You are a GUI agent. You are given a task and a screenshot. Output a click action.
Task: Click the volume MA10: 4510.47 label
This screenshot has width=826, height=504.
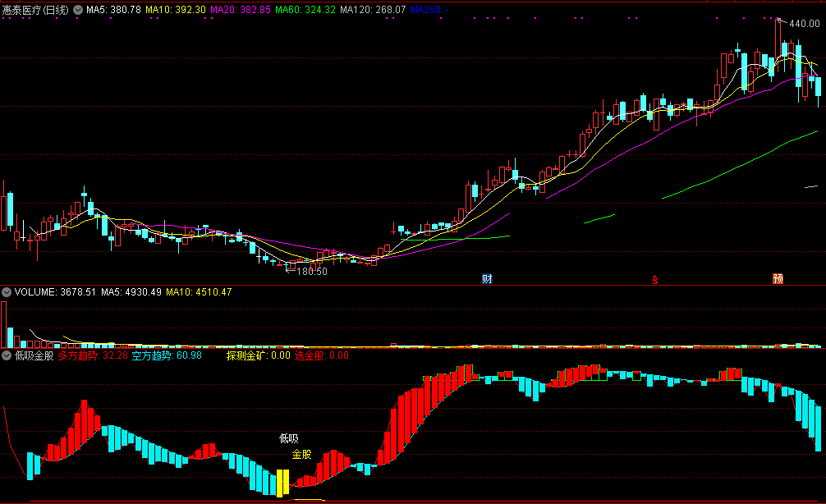(199, 291)
